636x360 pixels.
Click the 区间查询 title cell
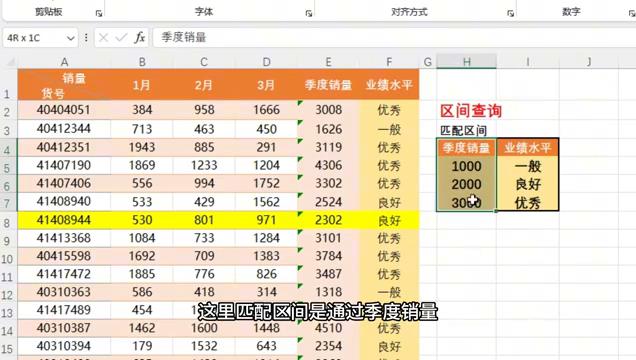pyautogui.click(x=471, y=111)
